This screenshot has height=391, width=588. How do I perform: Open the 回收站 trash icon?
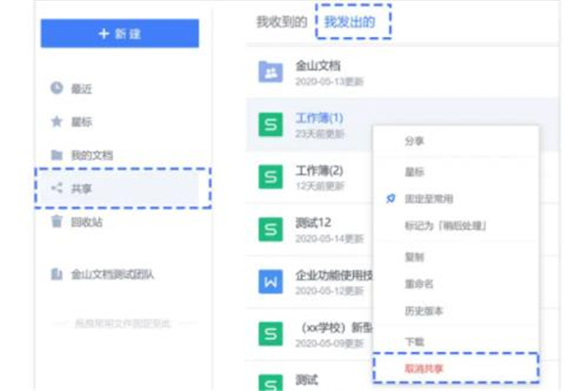point(57,221)
